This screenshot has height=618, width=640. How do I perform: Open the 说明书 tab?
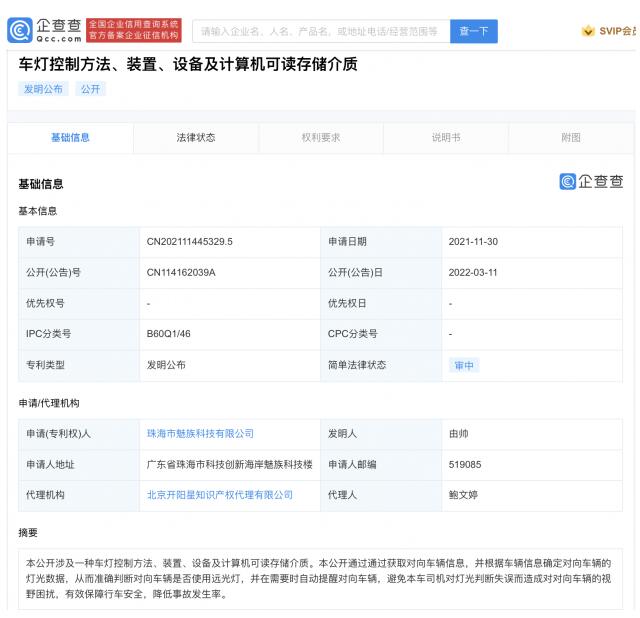click(446, 138)
